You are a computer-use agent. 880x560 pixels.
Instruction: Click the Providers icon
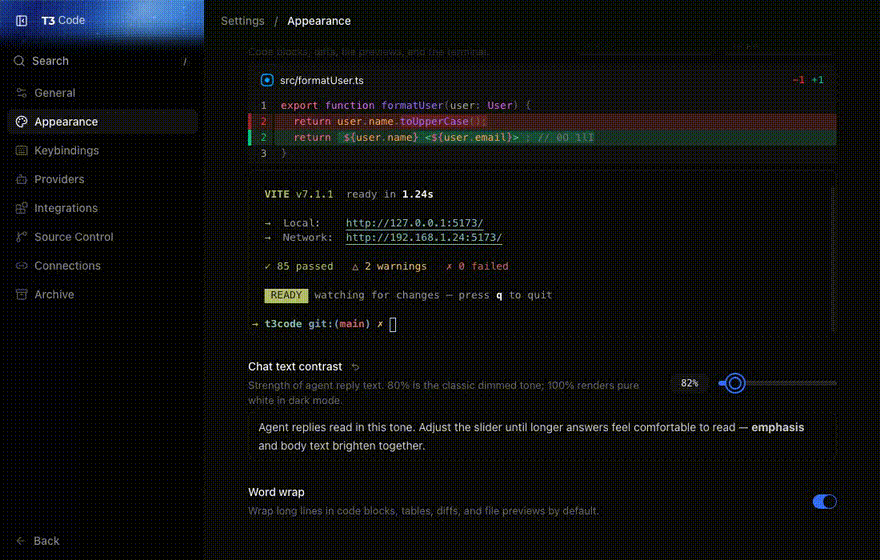tap(21, 180)
